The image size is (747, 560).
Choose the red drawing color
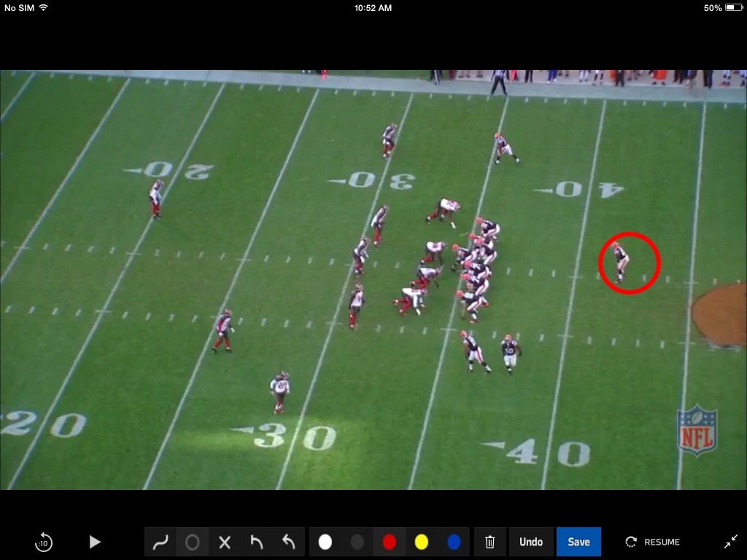coord(390,542)
